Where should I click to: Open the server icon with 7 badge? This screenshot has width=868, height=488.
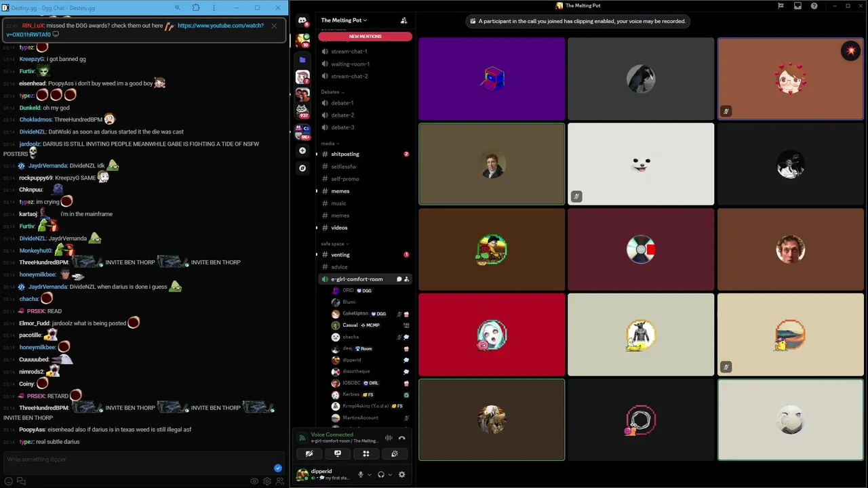click(x=302, y=77)
